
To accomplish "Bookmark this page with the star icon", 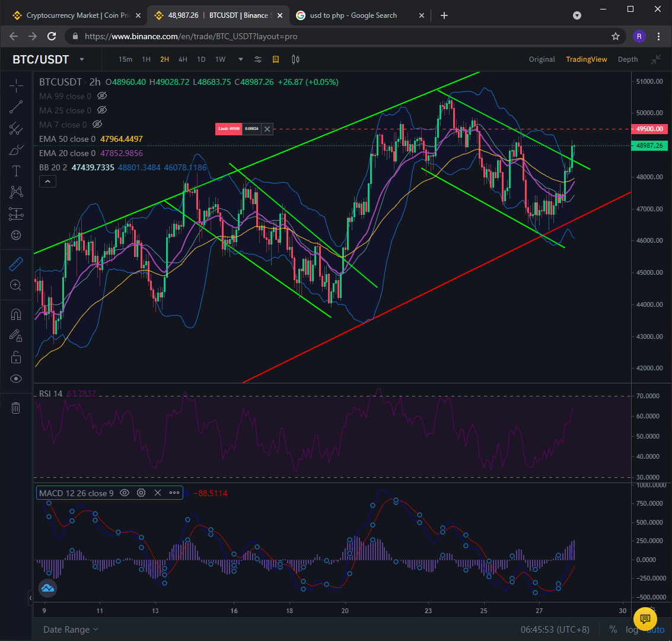I will (x=616, y=36).
